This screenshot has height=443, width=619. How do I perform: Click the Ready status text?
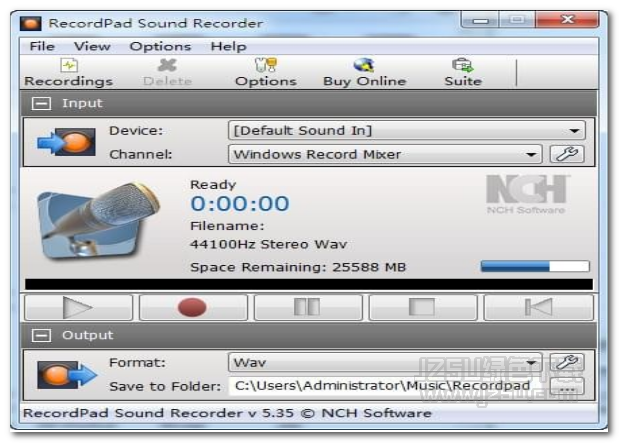[x=213, y=185]
